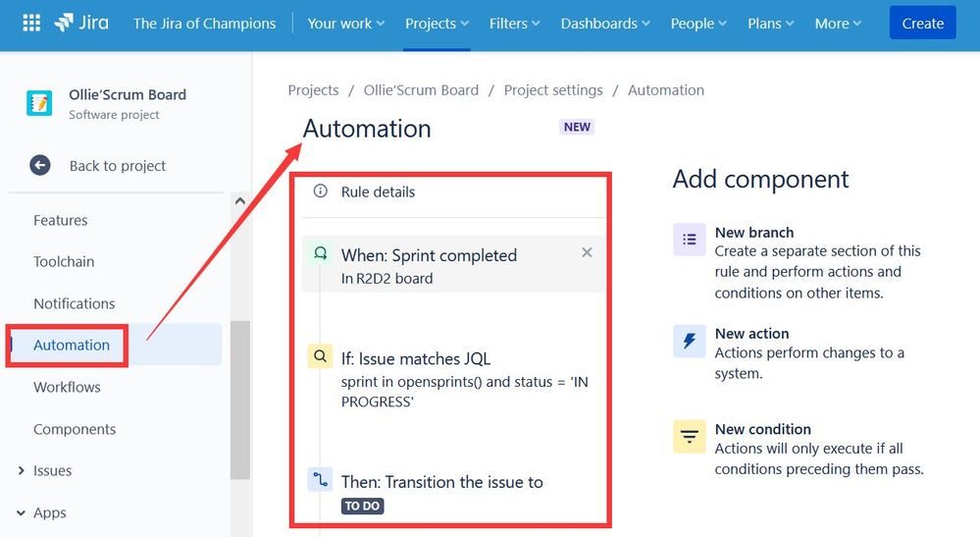Image resolution: width=980 pixels, height=537 pixels.
Task: Click the NEW badge beside Automation
Action: pyautogui.click(x=577, y=127)
